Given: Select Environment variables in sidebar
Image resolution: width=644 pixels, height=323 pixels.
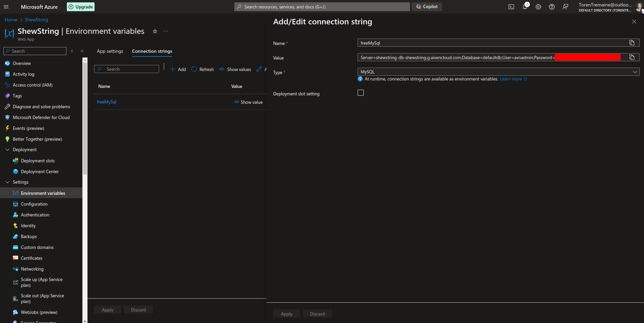Looking at the screenshot, I should 41,193.
